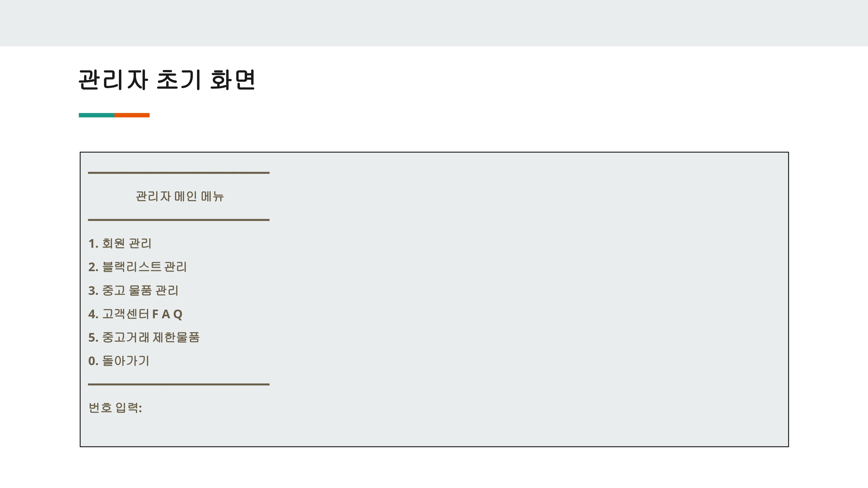Select menu item 1. 회원 관리

(120, 243)
